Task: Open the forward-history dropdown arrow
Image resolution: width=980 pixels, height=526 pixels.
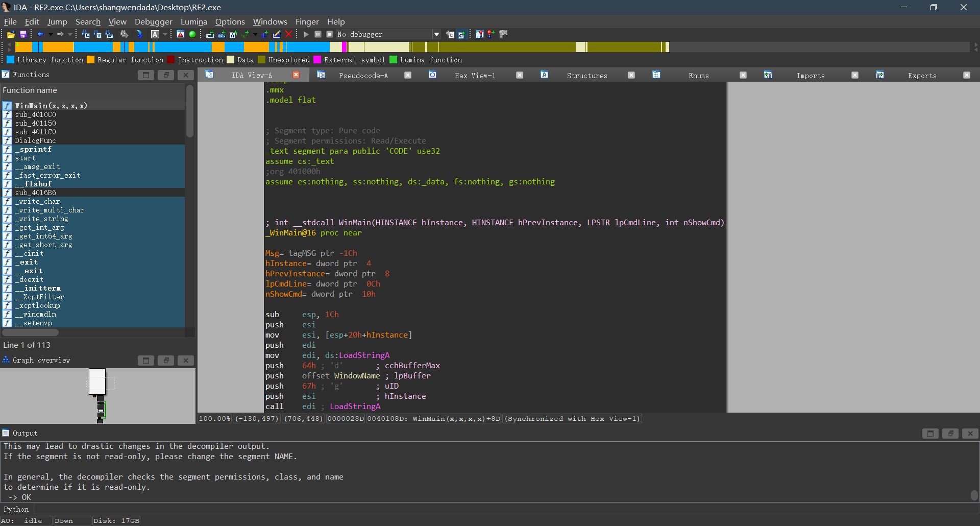Action: click(70, 34)
